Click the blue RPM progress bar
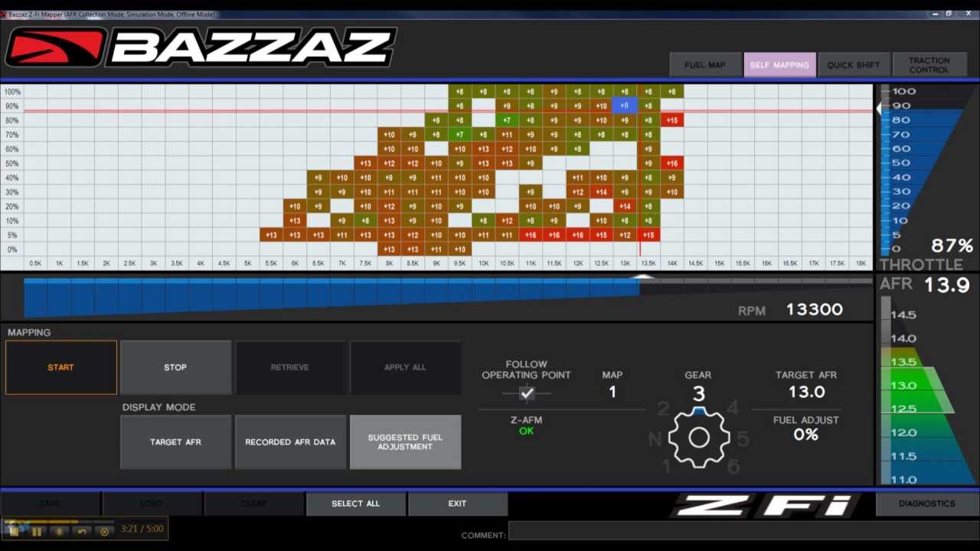This screenshot has width=980, height=551. (331, 297)
